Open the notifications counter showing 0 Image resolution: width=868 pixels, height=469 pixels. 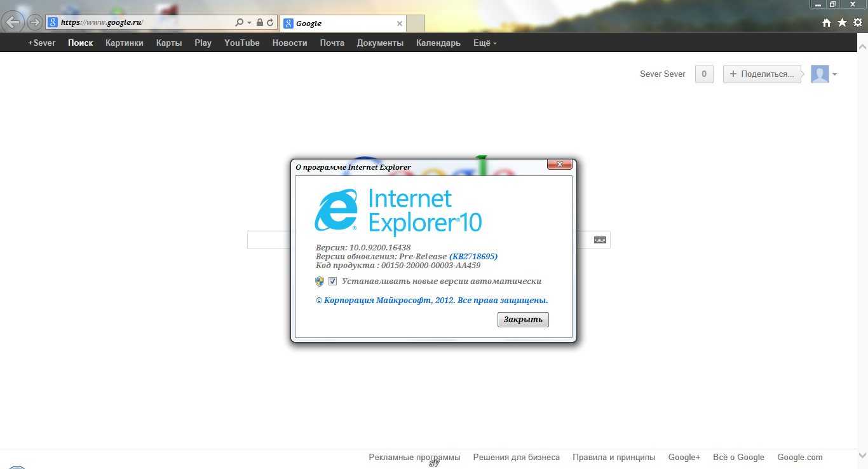pyautogui.click(x=704, y=74)
